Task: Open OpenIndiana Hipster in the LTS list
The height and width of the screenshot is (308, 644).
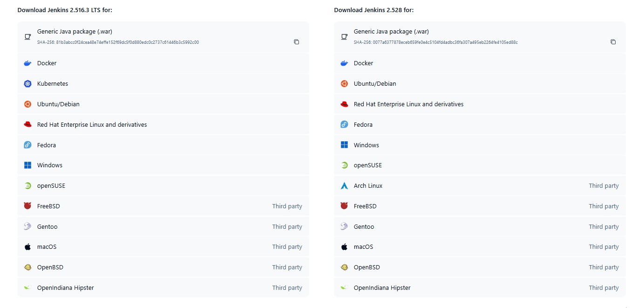Action: (65, 288)
